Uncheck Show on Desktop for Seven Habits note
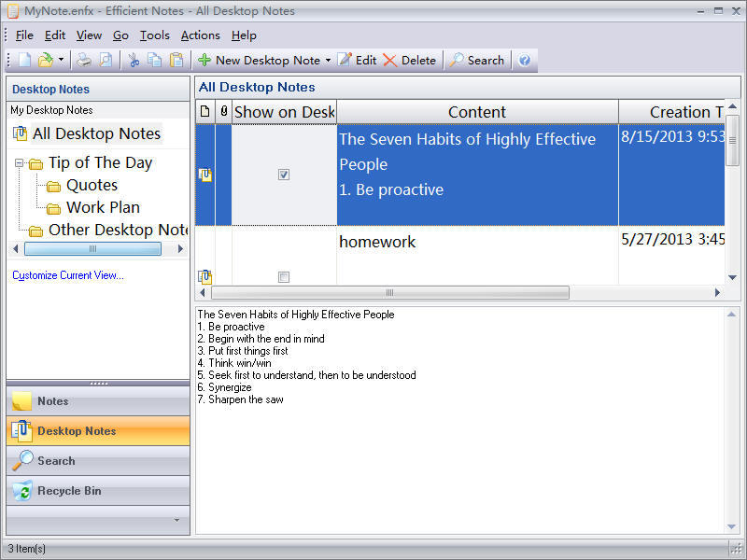The image size is (747, 560). pyautogui.click(x=284, y=175)
